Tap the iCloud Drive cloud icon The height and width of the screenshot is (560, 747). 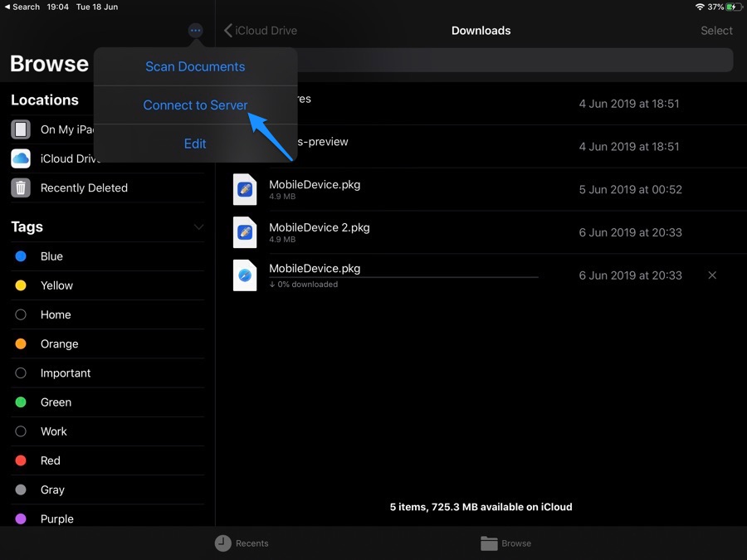pyautogui.click(x=21, y=158)
